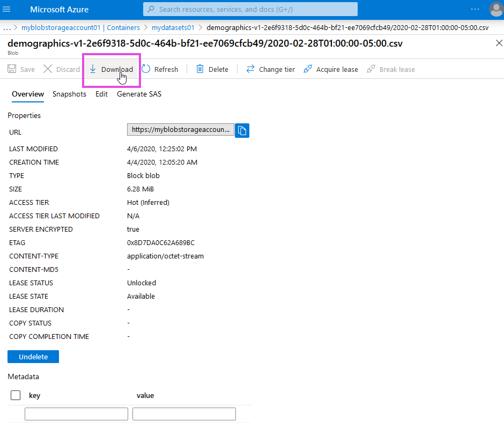Select the server encrypted 'true' value
The height and width of the screenshot is (437, 504).
pos(133,229)
